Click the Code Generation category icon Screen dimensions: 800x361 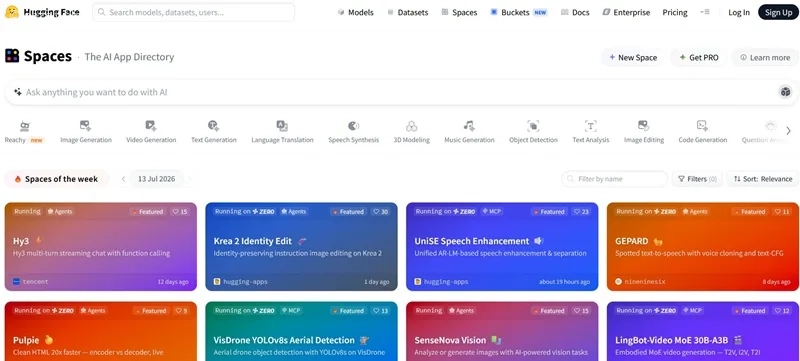tap(703, 125)
